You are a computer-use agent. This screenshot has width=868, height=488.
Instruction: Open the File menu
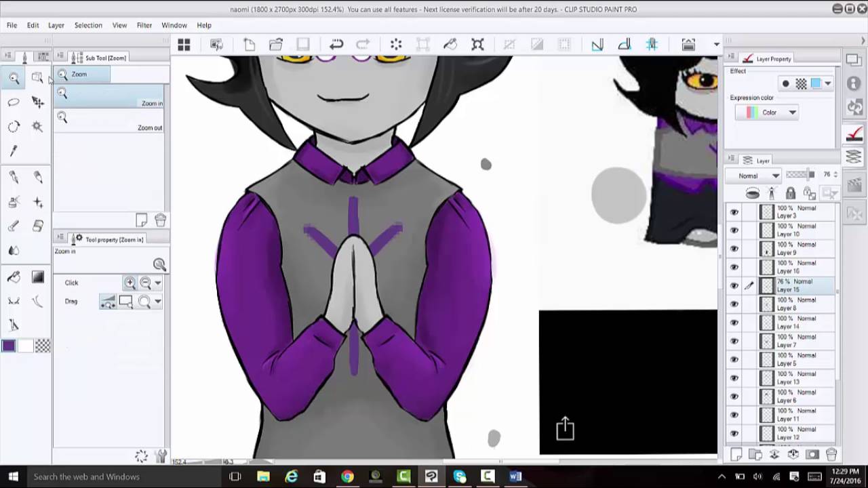[12, 25]
